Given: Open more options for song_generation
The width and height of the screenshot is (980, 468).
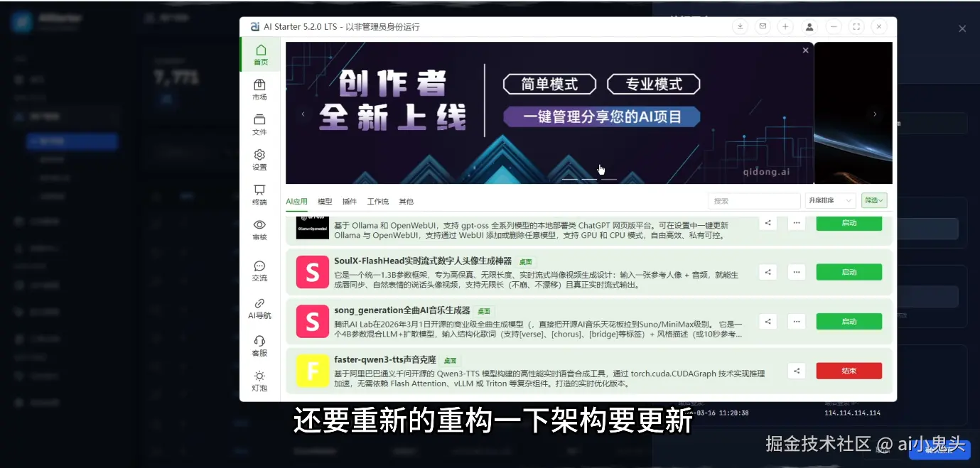Looking at the screenshot, I should pyautogui.click(x=797, y=321).
